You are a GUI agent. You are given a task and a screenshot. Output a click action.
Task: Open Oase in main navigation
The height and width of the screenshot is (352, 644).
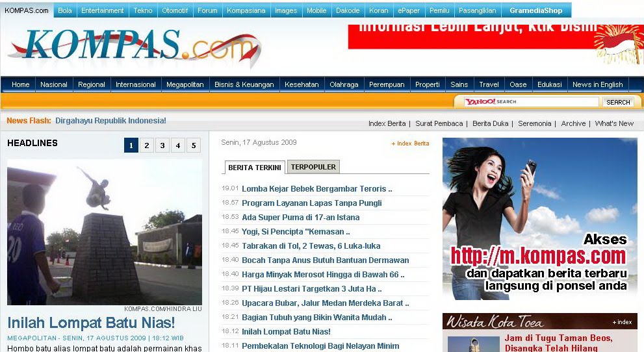[x=518, y=84]
